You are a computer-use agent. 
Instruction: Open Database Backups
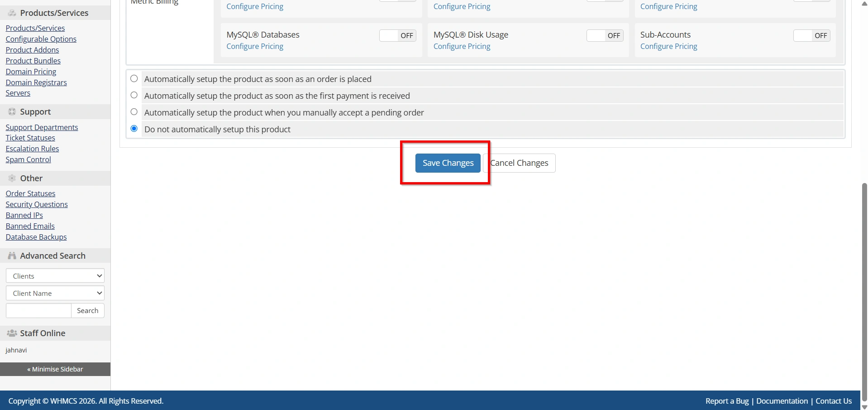point(36,237)
